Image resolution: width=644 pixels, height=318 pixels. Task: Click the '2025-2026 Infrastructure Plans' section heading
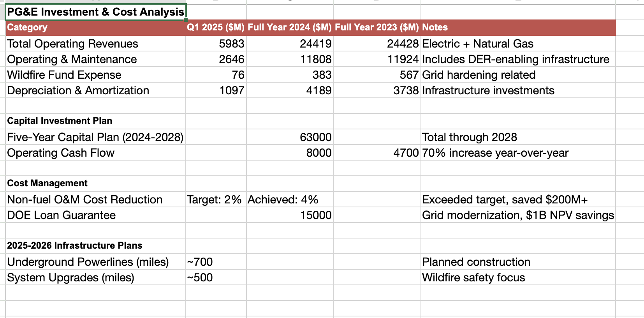[x=75, y=246]
